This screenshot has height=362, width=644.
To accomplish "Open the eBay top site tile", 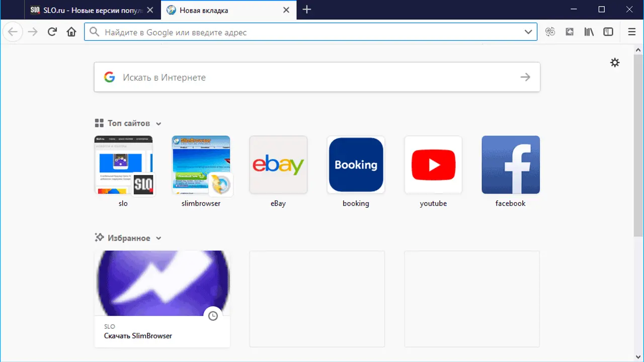I will coord(278,165).
